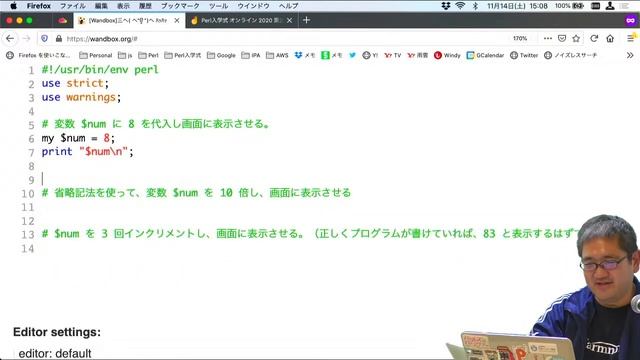Open the ブックマーク menu

click(180, 6)
